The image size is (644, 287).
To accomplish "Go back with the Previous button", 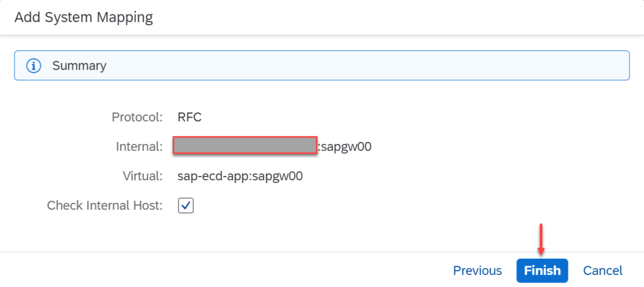I will click(477, 271).
